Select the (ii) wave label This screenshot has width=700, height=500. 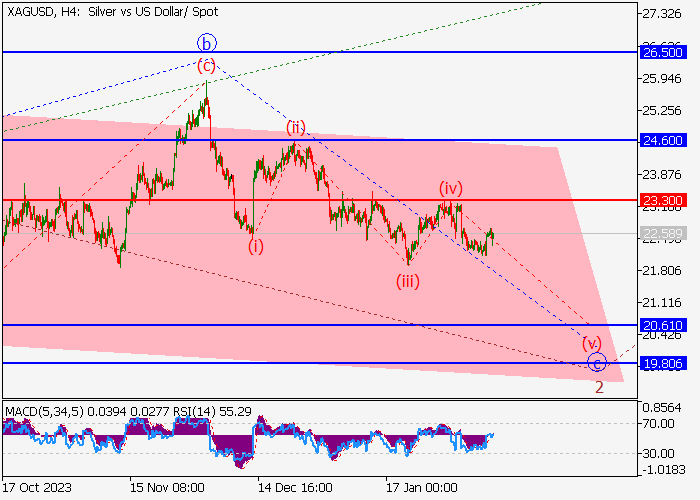(x=296, y=127)
